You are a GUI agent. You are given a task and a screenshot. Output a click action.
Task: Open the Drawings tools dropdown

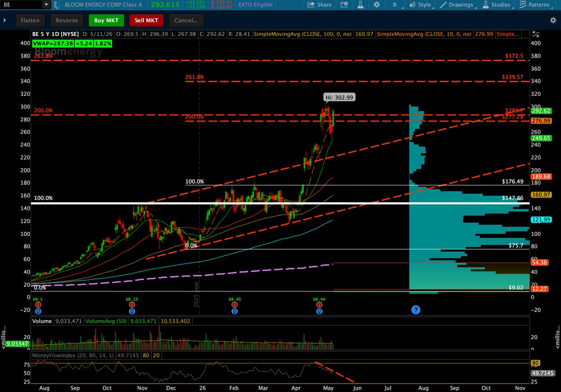pos(458,5)
